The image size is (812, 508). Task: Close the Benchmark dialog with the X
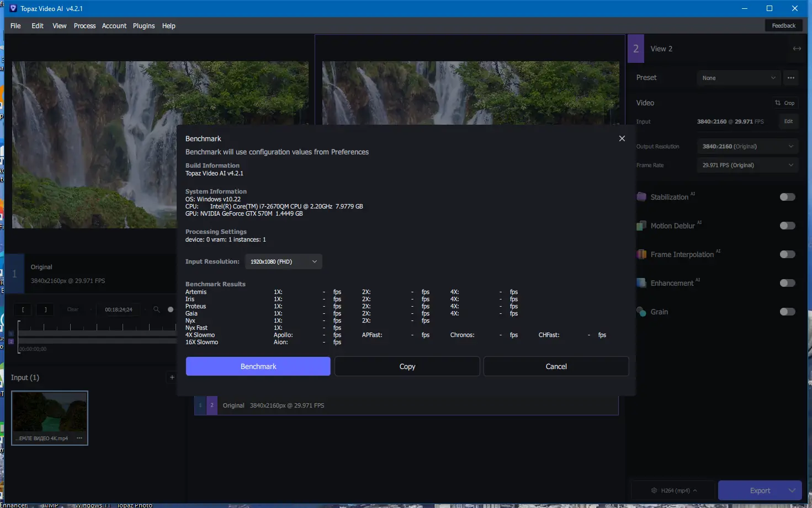(622, 138)
